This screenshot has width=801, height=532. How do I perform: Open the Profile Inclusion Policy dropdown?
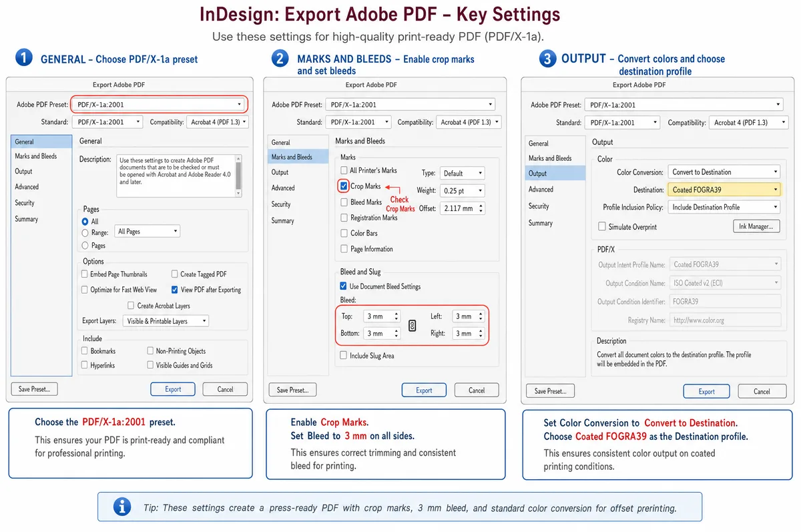click(x=724, y=207)
